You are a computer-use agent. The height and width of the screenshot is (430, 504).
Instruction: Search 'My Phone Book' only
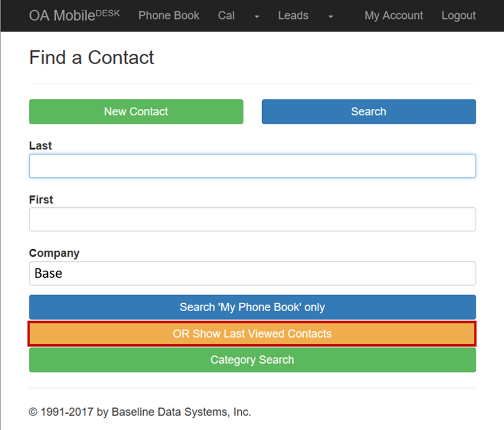(x=253, y=307)
